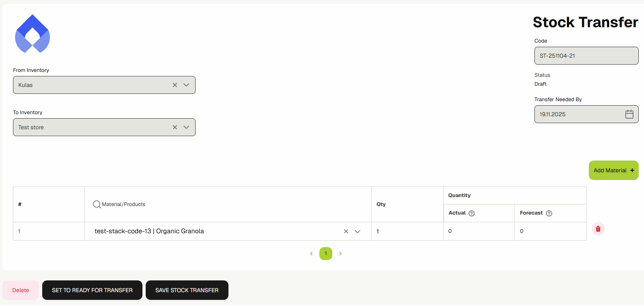Clear the From Inventory selection Kulas
644x306 pixels.
click(175, 85)
